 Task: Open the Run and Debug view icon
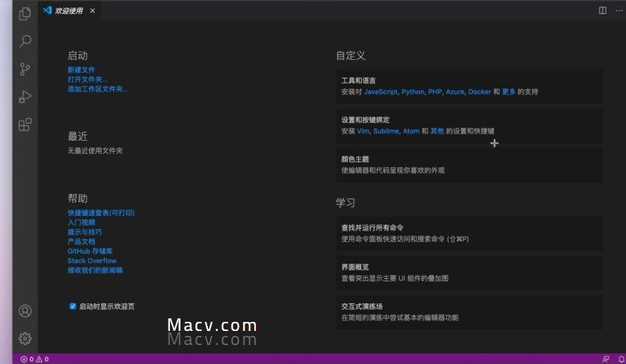point(25,97)
